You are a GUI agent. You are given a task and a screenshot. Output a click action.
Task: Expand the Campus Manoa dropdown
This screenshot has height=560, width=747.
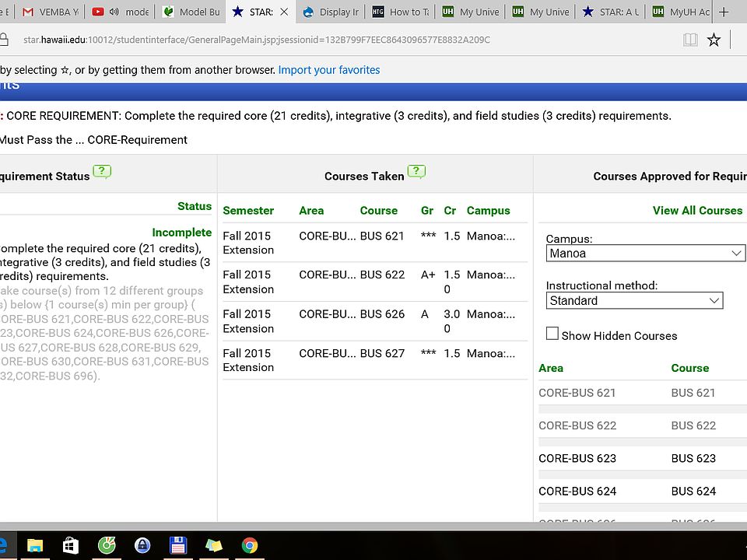point(646,253)
